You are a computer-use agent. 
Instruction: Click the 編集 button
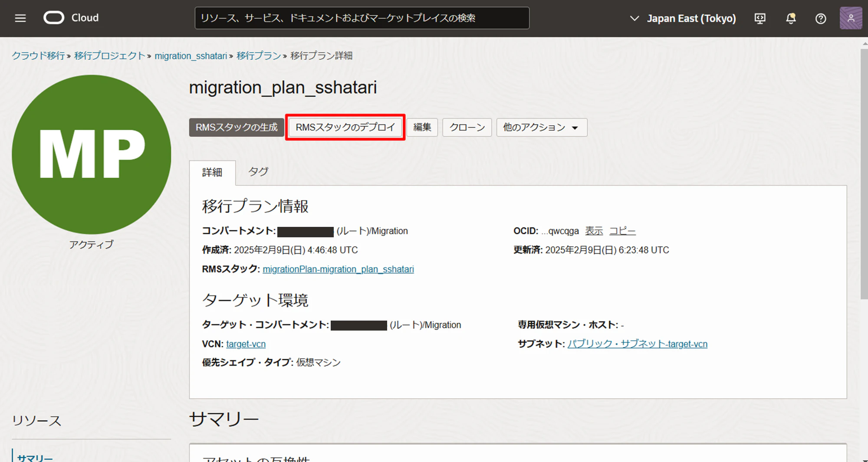coord(422,128)
